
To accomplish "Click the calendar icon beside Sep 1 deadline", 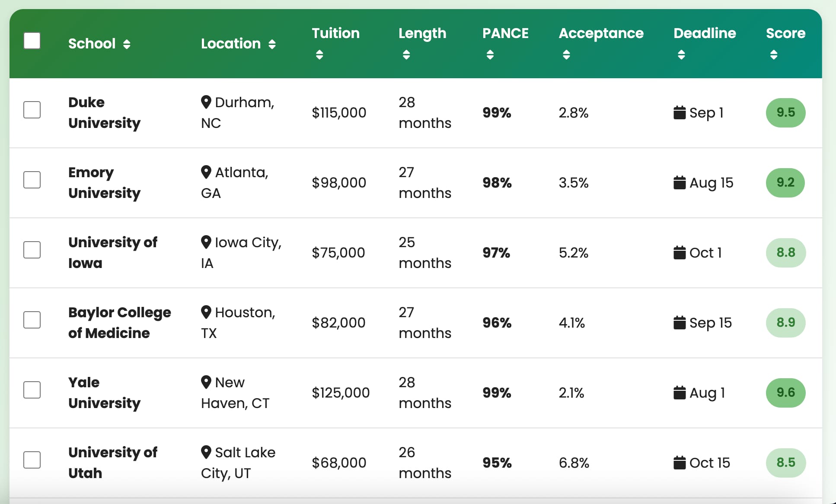I will pos(680,112).
